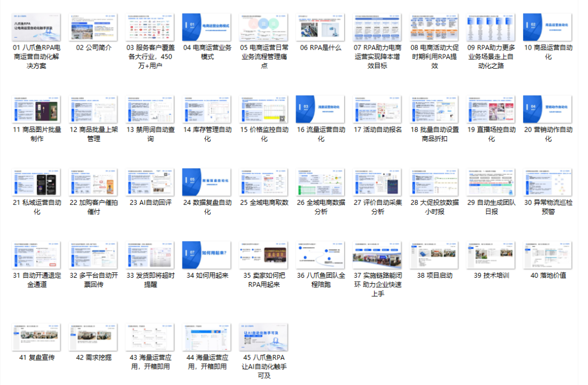Open slide 01 八爪鱼RPA电商运营自动化解决方案 thumbnail
Image resolution: width=588 pixels, height=385 pixels.
(36, 27)
